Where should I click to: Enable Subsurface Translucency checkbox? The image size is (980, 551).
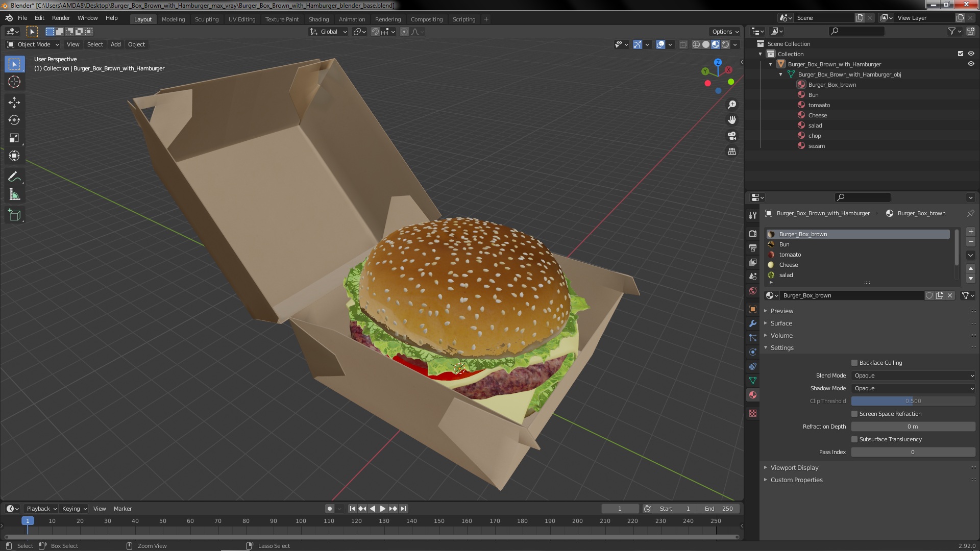tap(854, 439)
